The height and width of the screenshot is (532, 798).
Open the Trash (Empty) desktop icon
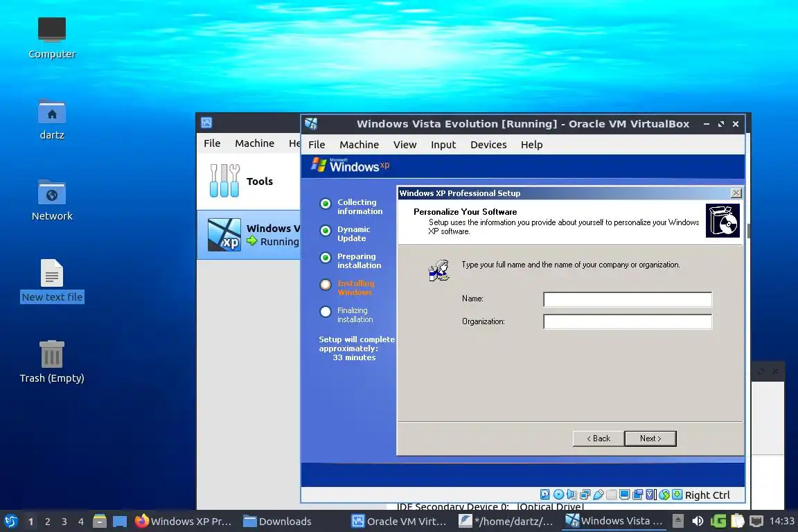tap(52, 362)
